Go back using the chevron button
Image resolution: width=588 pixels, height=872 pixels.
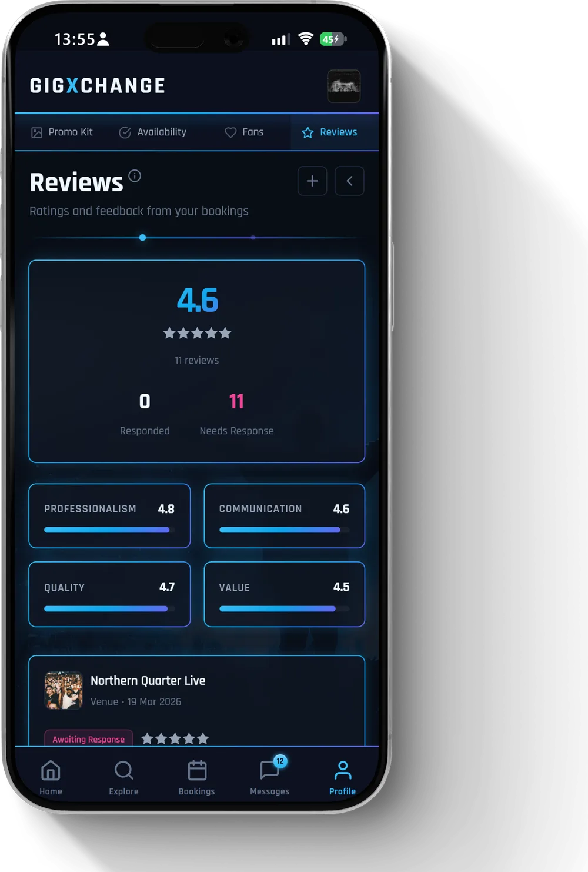349,181
